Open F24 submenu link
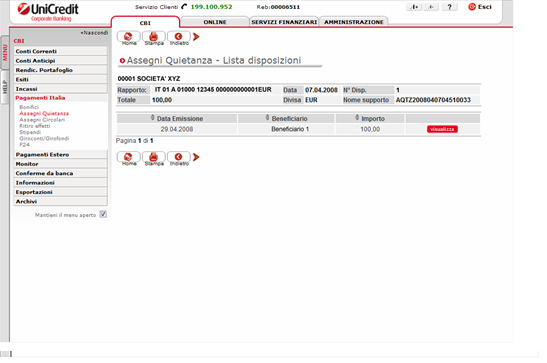This screenshot has height=363, width=547. 24,145
